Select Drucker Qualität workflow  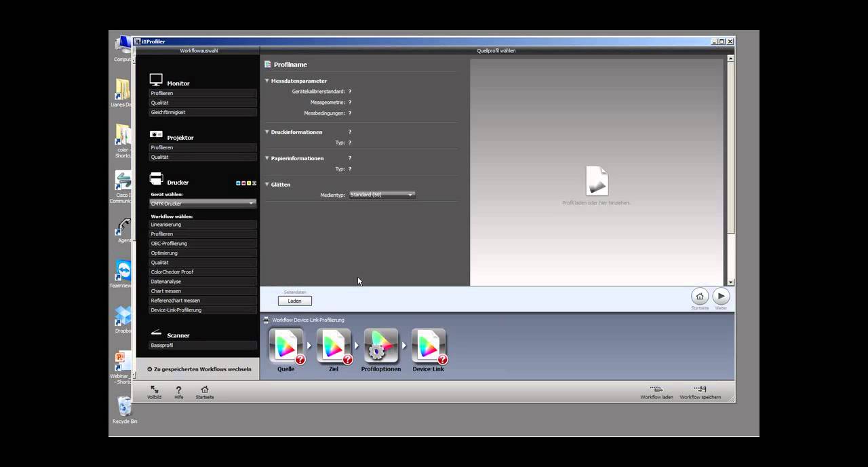203,262
